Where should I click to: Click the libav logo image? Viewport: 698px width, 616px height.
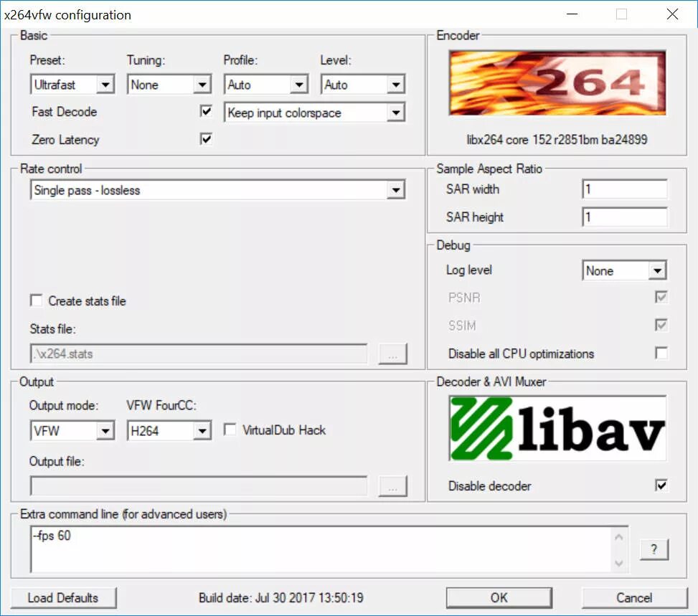click(x=557, y=428)
